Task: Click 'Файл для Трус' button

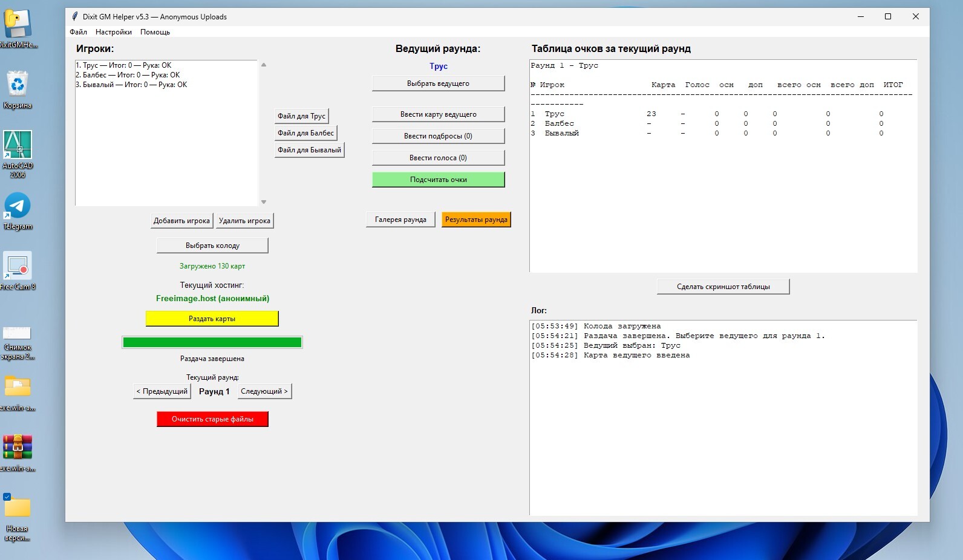Action: [301, 116]
